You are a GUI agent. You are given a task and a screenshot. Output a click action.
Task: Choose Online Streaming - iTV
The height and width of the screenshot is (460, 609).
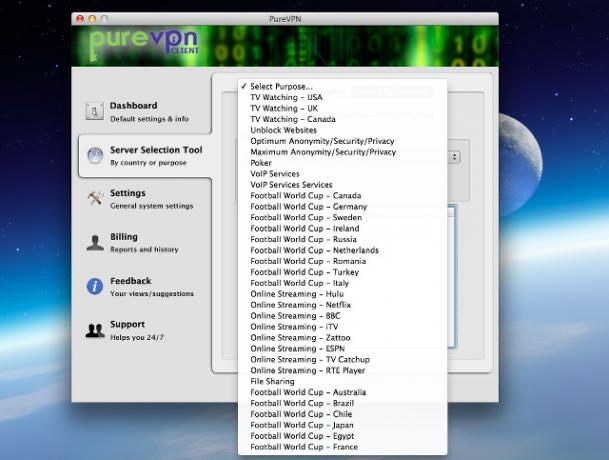click(x=343, y=326)
